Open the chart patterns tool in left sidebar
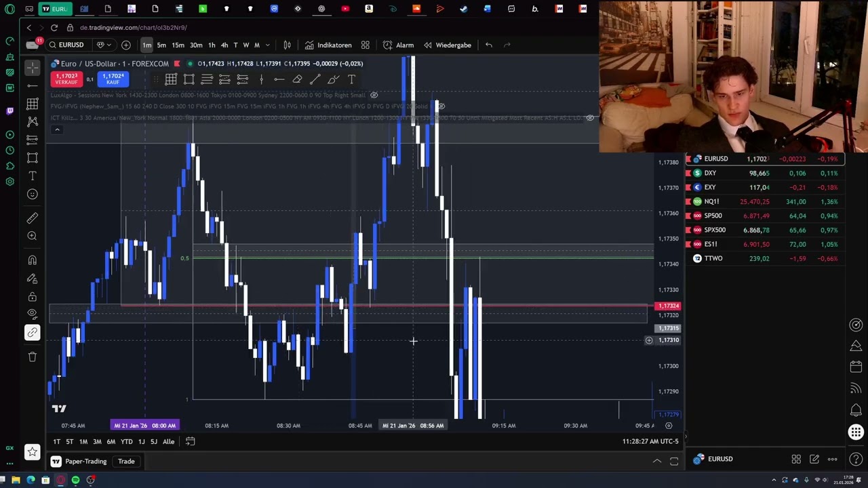The image size is (868, 488). tap(32, 121)
